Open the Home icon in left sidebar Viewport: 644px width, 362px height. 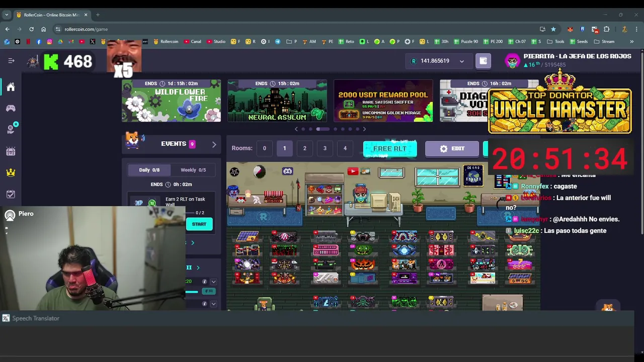coord(11,87)
